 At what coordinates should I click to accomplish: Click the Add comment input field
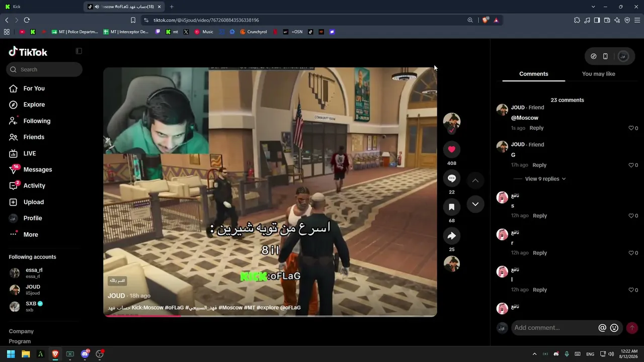555,328
